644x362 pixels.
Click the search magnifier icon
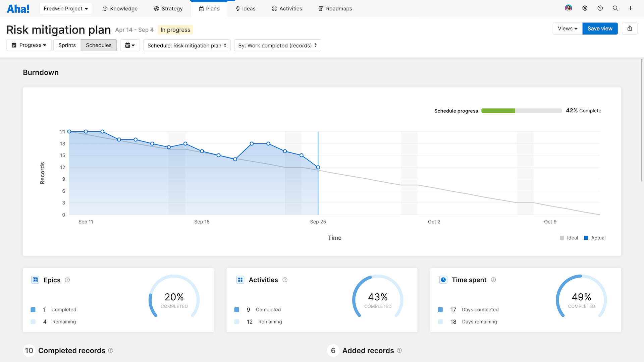(615, 8)
